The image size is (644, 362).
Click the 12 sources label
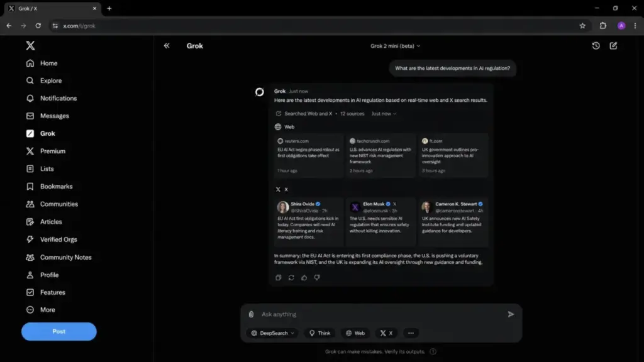pos(352,114)
